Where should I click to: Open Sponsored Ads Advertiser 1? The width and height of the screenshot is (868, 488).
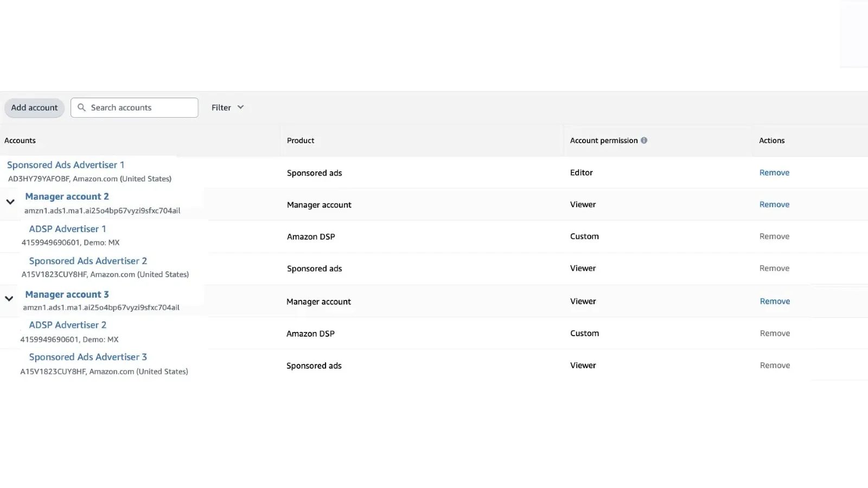66,165
